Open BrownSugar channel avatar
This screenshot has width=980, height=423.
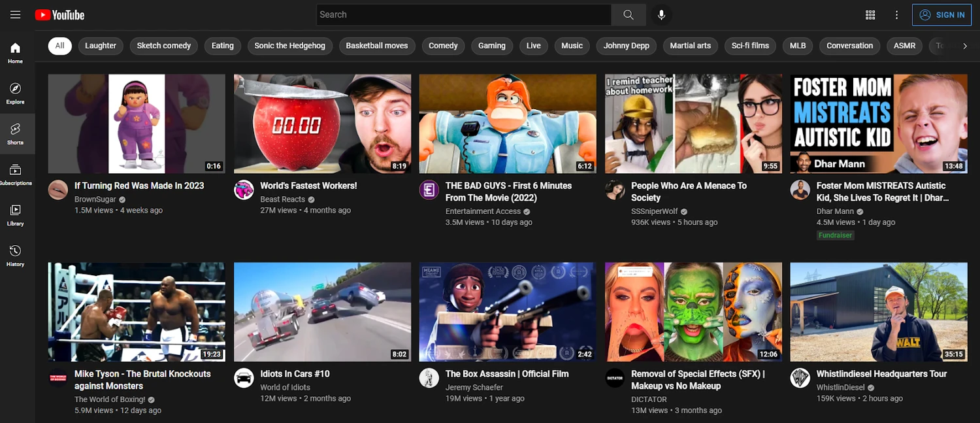[58, 190]
